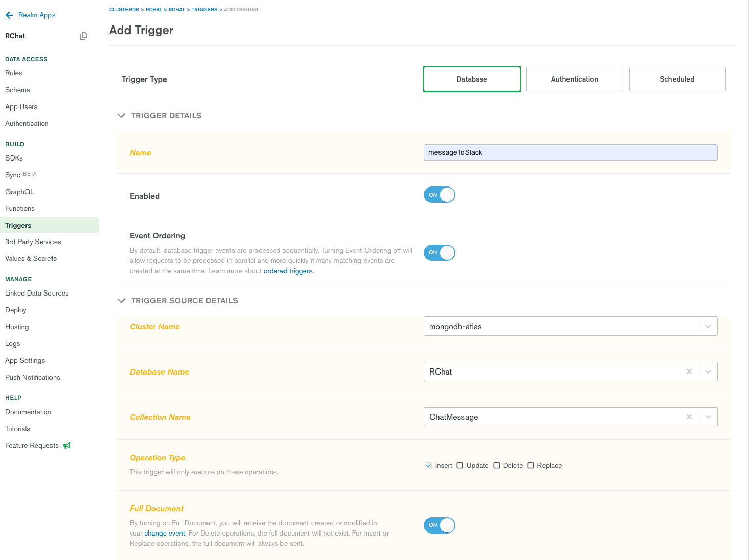Check the Update operation checkbox
The width and height of the screenshot is (749, 560).
click(x=460, y=465)
